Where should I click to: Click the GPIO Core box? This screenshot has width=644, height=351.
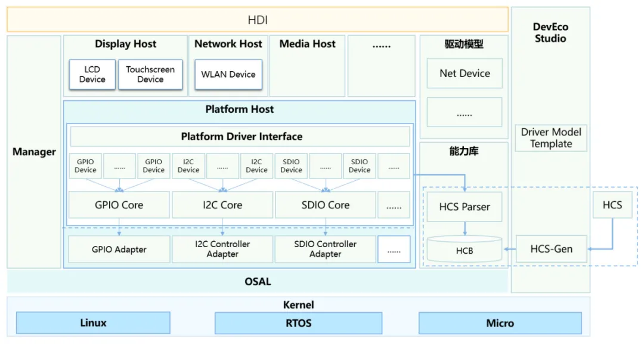(x=119, y=205)
